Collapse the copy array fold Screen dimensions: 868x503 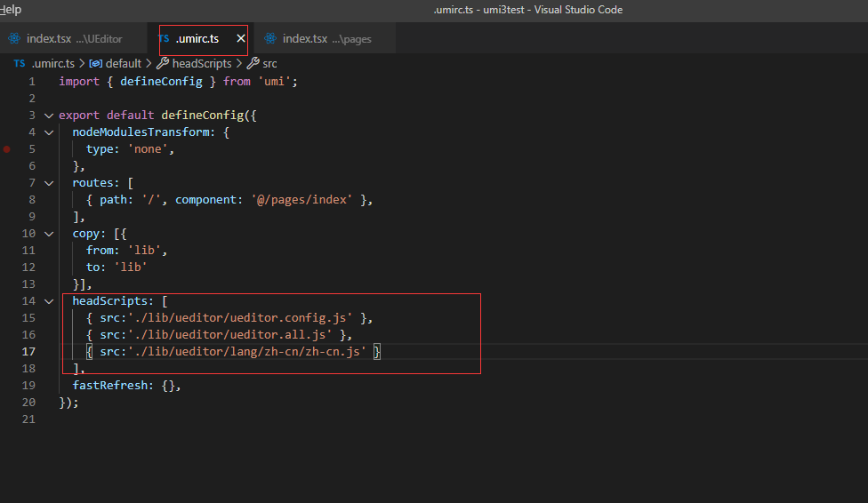click(x=49, y=234)
